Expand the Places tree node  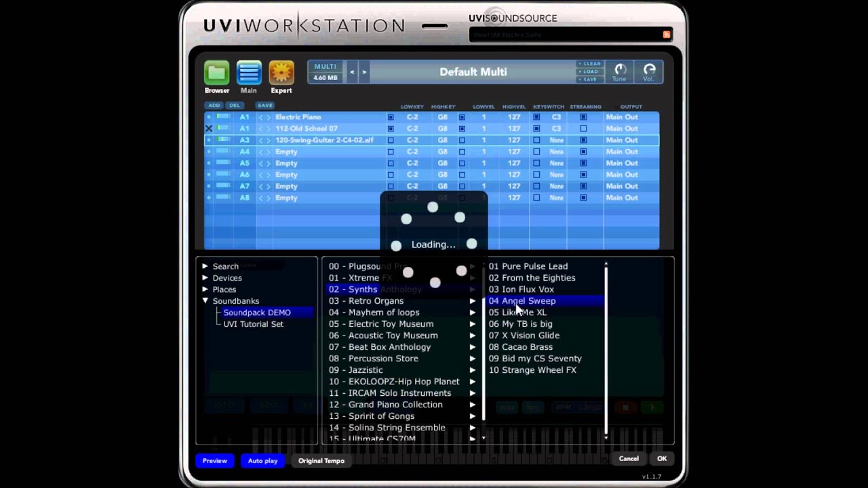(205, 289)
